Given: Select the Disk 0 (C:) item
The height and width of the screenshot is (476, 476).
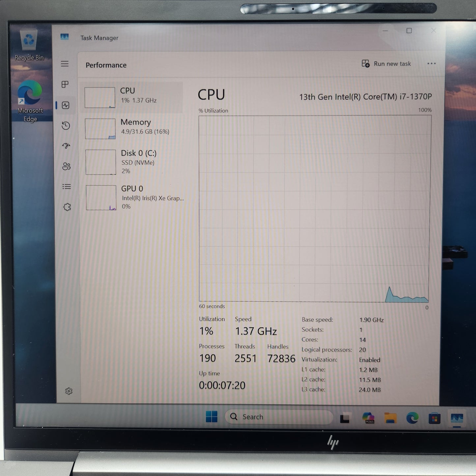Looking at the screenshot, I should (x=132, y=162).
